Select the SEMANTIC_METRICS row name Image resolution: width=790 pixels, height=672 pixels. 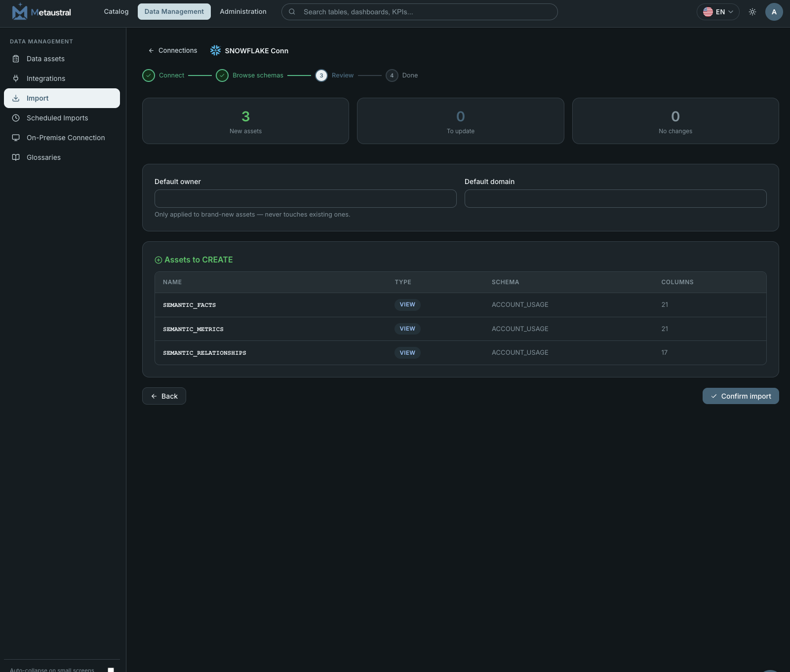(x=193, y=329)
